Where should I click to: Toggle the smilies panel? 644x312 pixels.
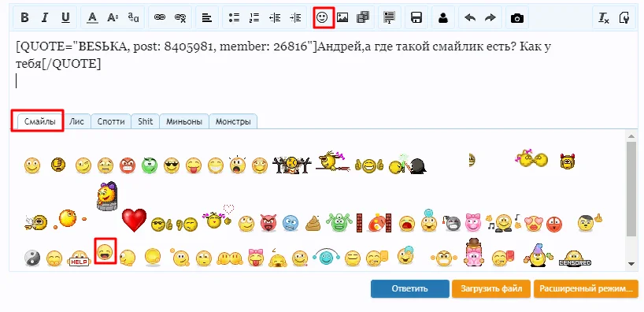point(323,17)
